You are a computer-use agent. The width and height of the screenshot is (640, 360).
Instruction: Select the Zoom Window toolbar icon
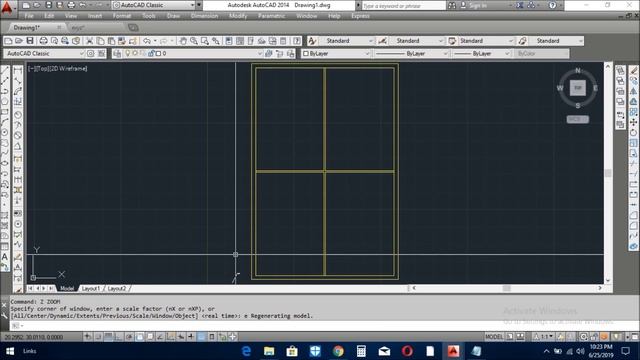[x=204, y=41]
